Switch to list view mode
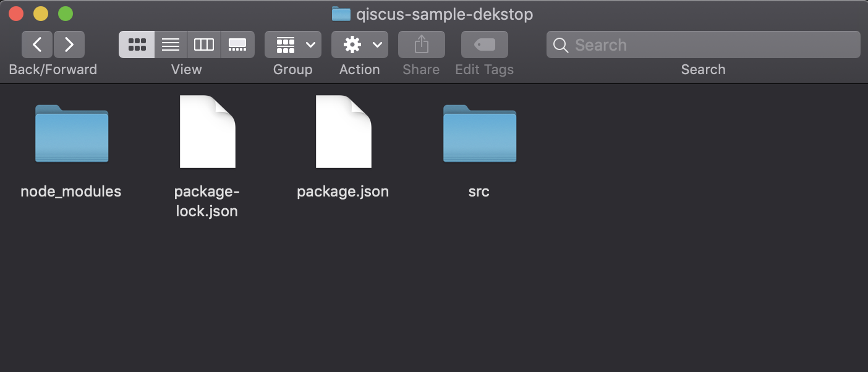This screenshot has height=372, width=868. pyautogui.click(x=171, y=44)
